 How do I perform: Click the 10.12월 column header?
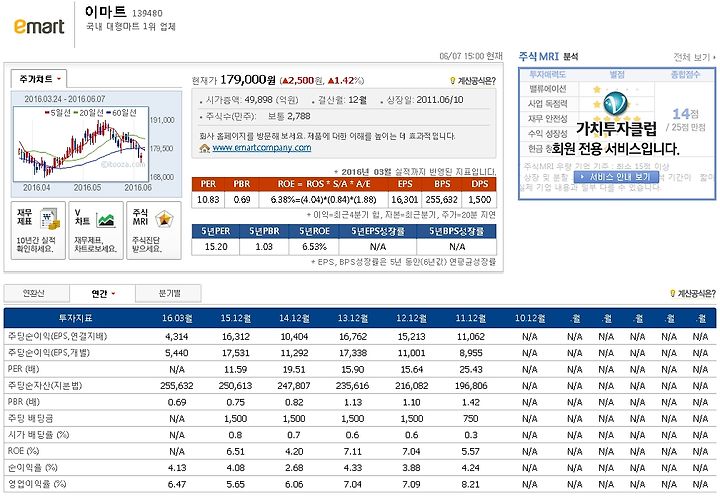529,318
